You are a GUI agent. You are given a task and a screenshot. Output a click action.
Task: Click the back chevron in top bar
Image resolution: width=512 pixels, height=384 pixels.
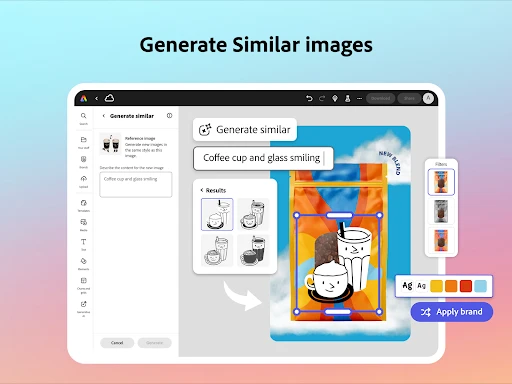coord(97,98)
